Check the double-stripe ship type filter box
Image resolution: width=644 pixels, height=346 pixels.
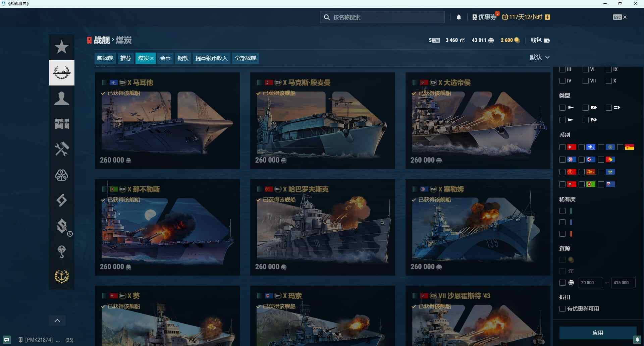tap(586, 120)
